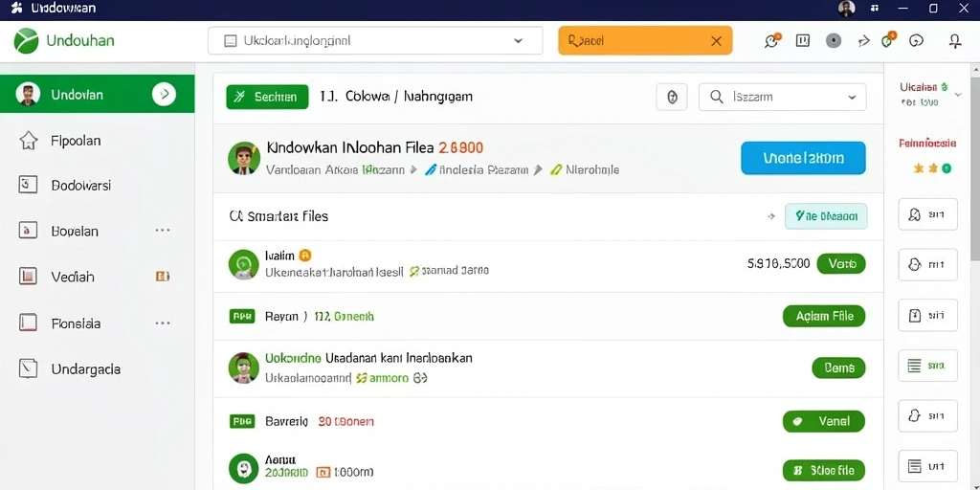Click the forward arrow icon in top toolbar

click(864, 41)
